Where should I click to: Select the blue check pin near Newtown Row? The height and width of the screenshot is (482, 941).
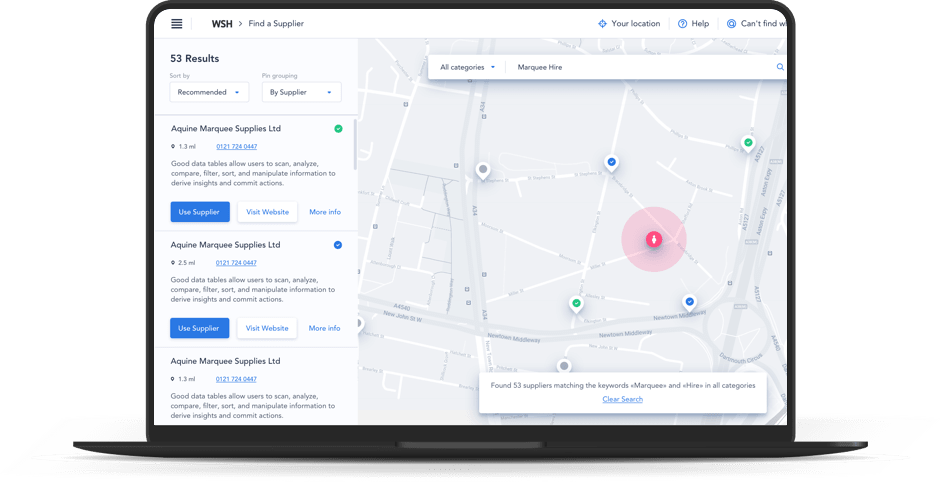[x=689, y=301]
